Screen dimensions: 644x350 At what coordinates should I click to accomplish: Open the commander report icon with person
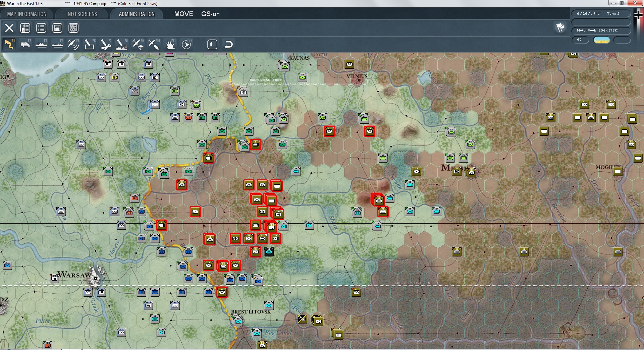click(25, 28)
